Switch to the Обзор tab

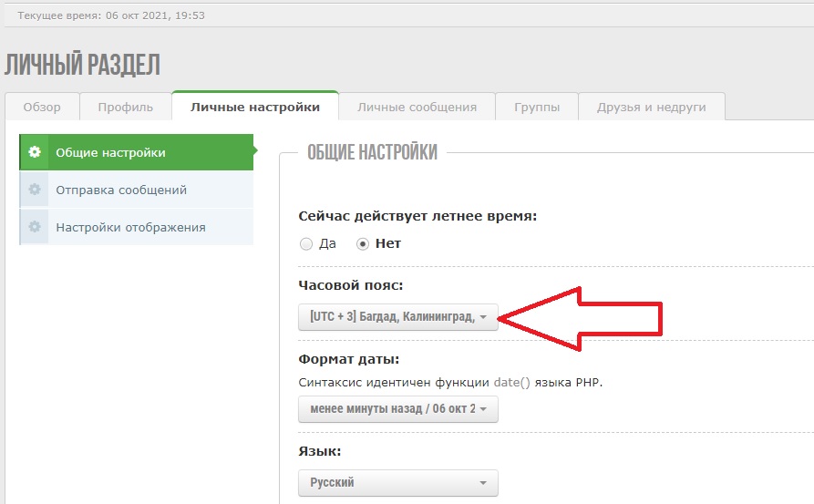(42, 107)
